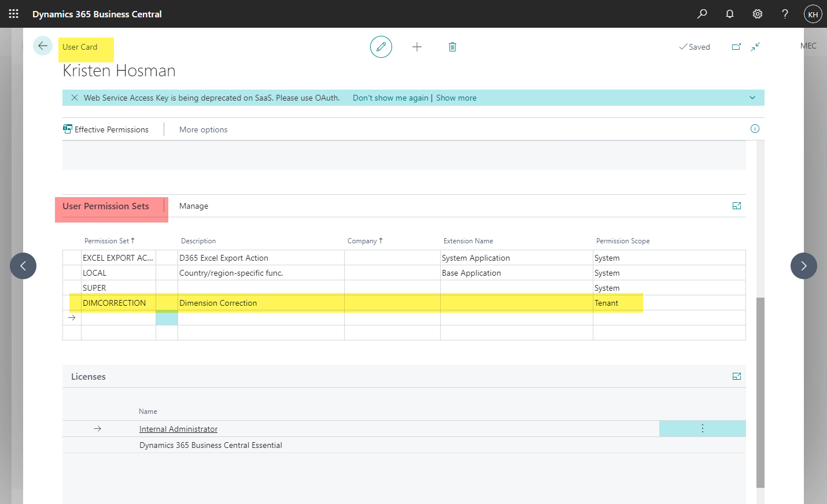Image resolution: width=827 pixels, height=504 pixels.
Task: Open the settings gear menu
Action: coord(758,14)
